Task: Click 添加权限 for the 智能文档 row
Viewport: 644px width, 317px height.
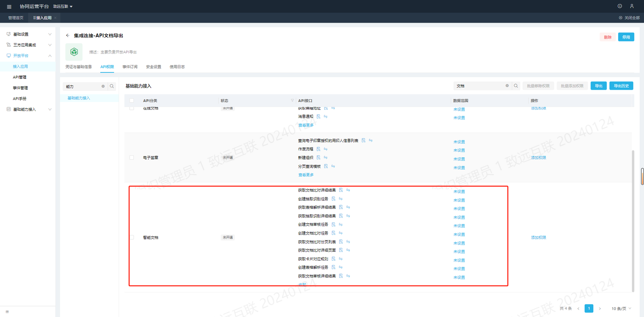Action: point(539,237)
